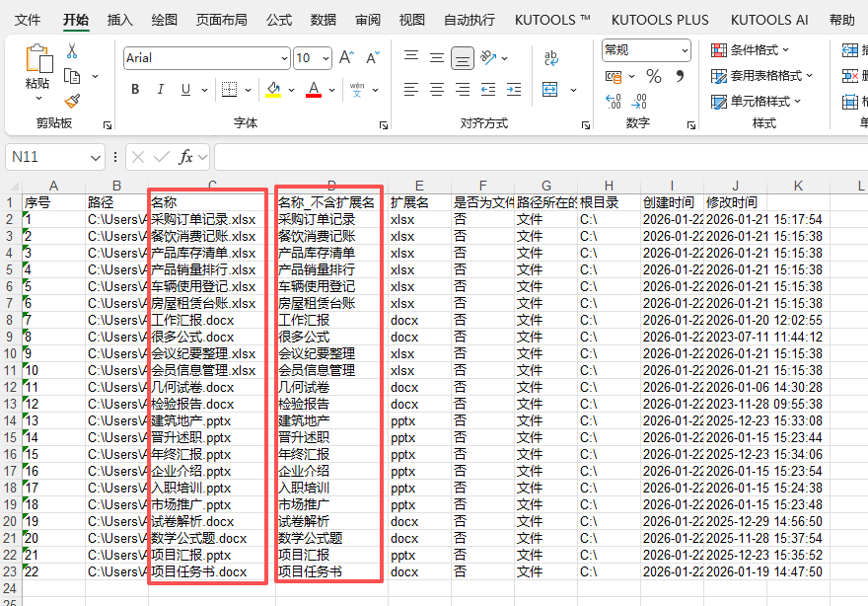The image size is (868, 606).
Task: Toggle bold formatting
Action: click(136, 88)
